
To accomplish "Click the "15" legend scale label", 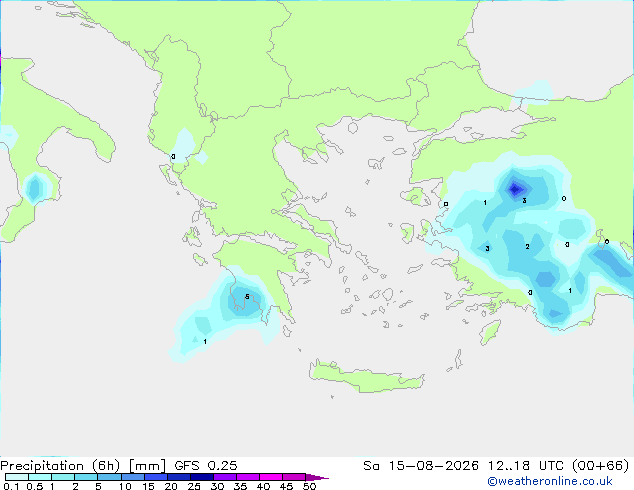I will pyautogui.click(x=148, y=486).
